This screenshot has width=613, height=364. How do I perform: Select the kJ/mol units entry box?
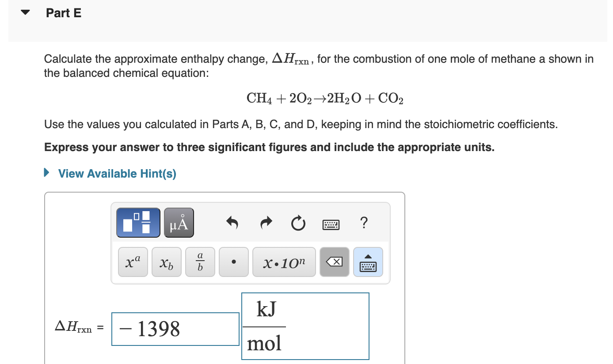(x=305, y=326)
